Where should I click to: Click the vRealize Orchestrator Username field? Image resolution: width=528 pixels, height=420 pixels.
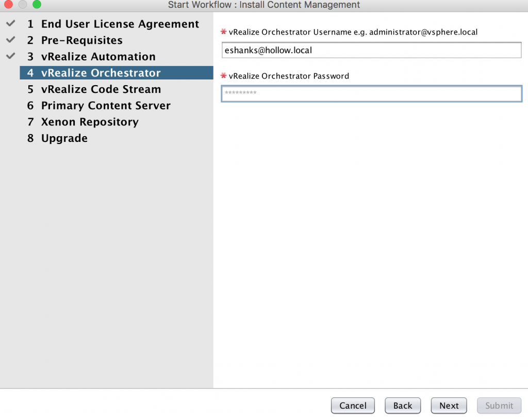click(371, 51)
